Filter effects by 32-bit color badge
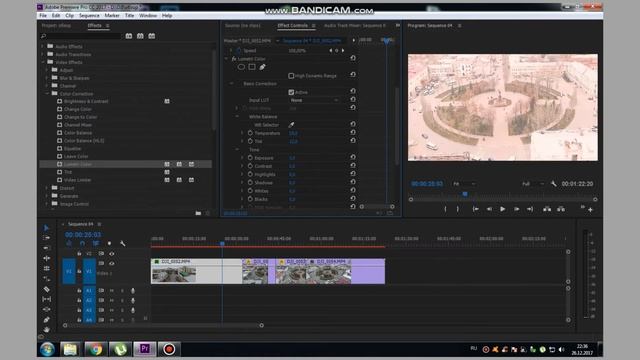 coord(140,36)
